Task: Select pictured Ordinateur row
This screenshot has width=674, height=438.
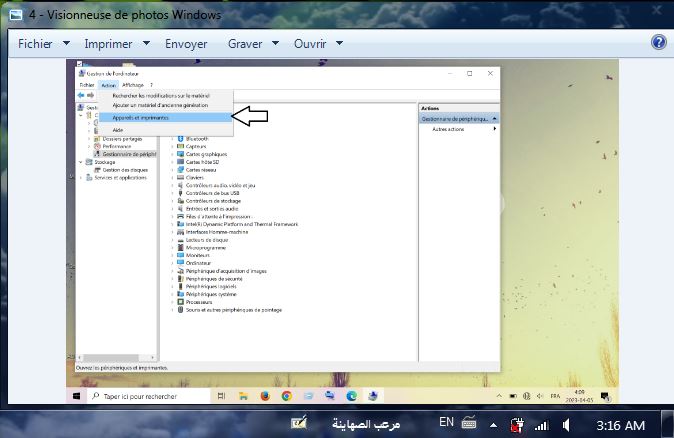Action: click(x=194, y=263)
